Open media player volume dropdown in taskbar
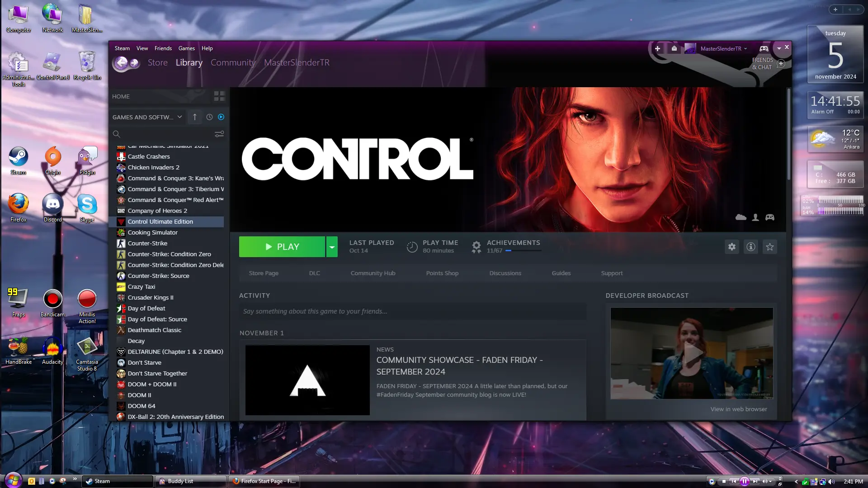Viewport: 868px width, 488px height. (770, 481)
